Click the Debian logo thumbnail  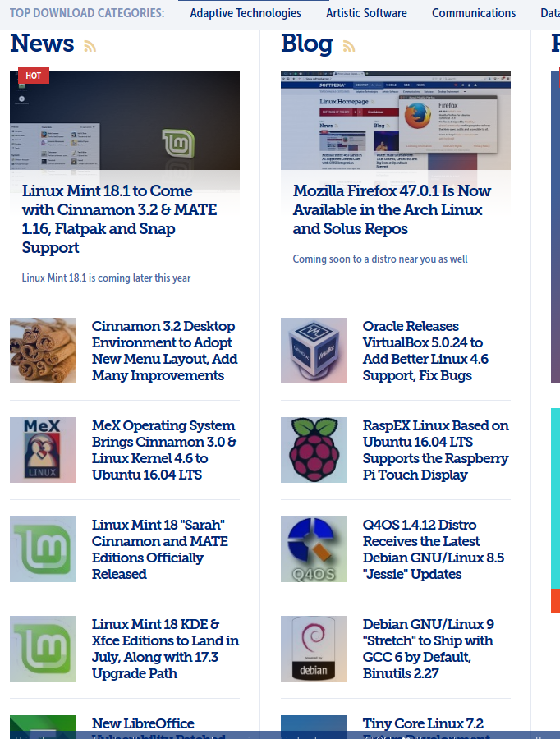click(x=314, y=649)
